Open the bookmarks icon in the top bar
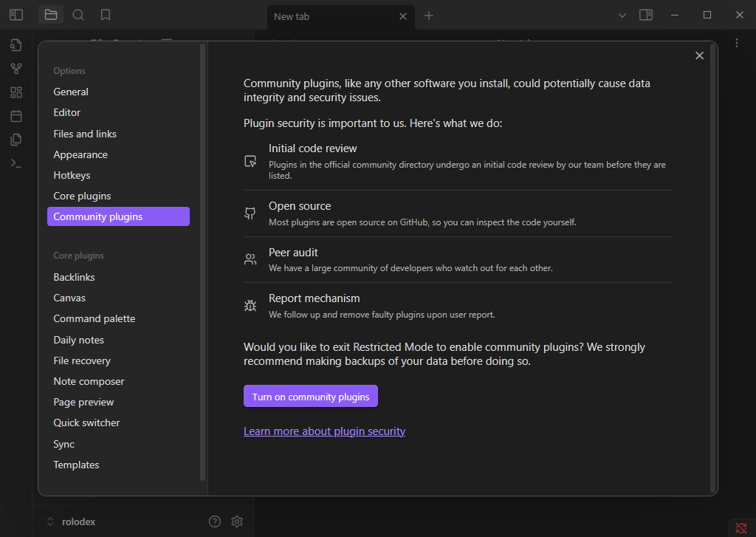The height and width of the screenshot is (537, 756). tap(106, 15)
